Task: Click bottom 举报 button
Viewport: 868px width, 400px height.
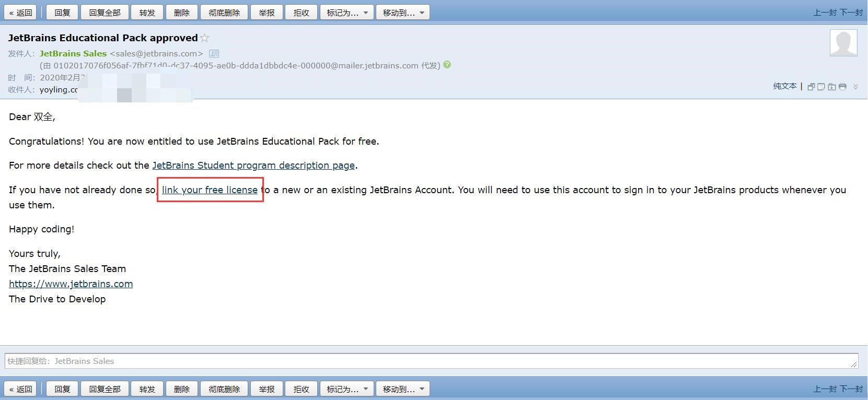Action: [x=267, y=389]
